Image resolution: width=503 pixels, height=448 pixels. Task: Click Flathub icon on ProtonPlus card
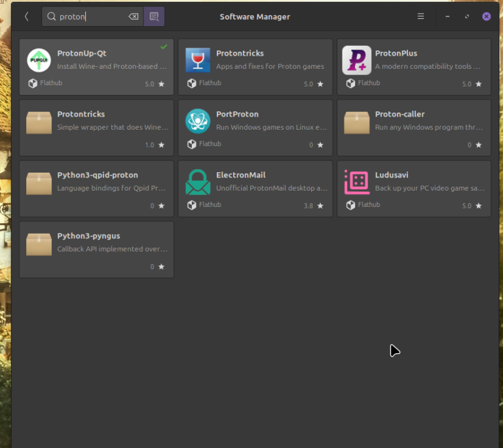pos(350,83)
